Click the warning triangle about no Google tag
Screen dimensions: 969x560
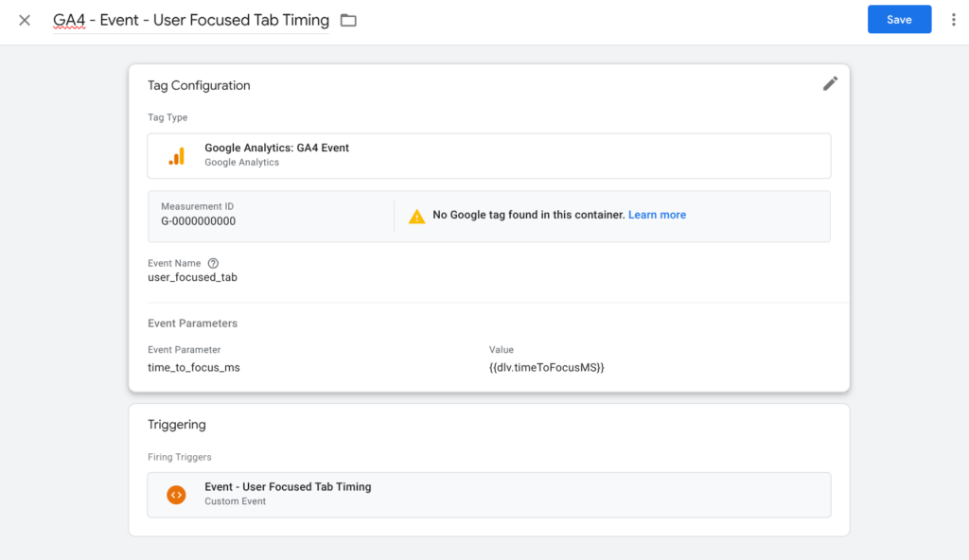[416, 215]
